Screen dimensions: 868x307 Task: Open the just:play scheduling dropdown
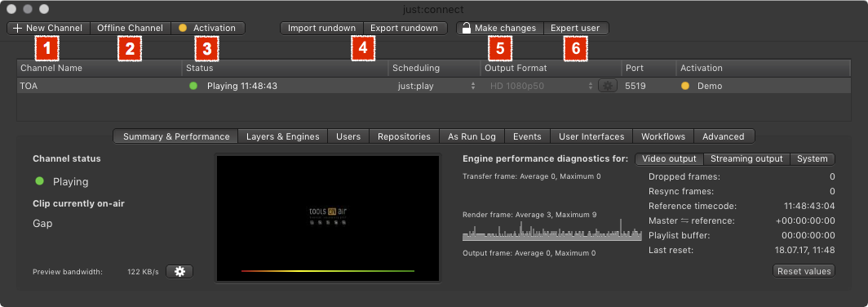pyautogui.click(x=436, y=86)
